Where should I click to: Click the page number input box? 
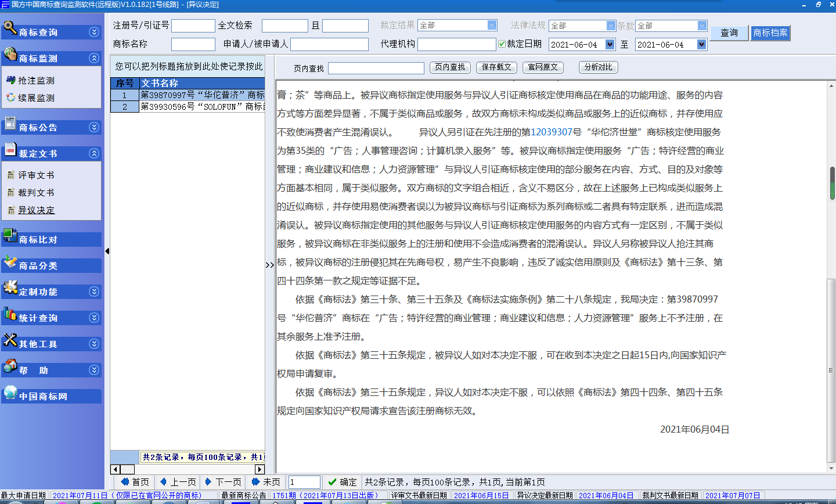point(304,482)
